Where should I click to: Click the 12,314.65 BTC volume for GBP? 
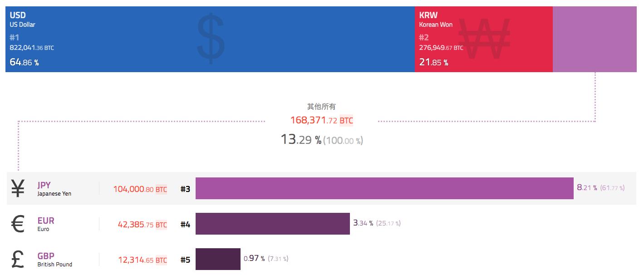(142, 260)
